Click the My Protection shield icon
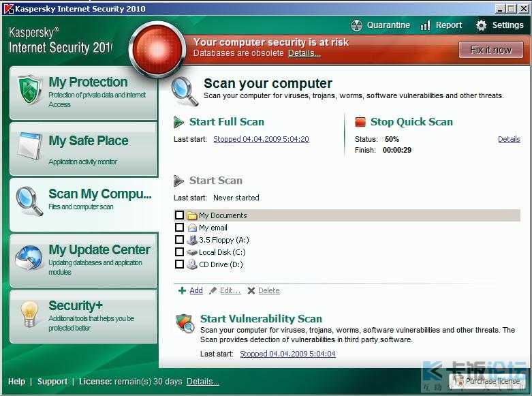532x396 pixels. (x=30, y=90)
